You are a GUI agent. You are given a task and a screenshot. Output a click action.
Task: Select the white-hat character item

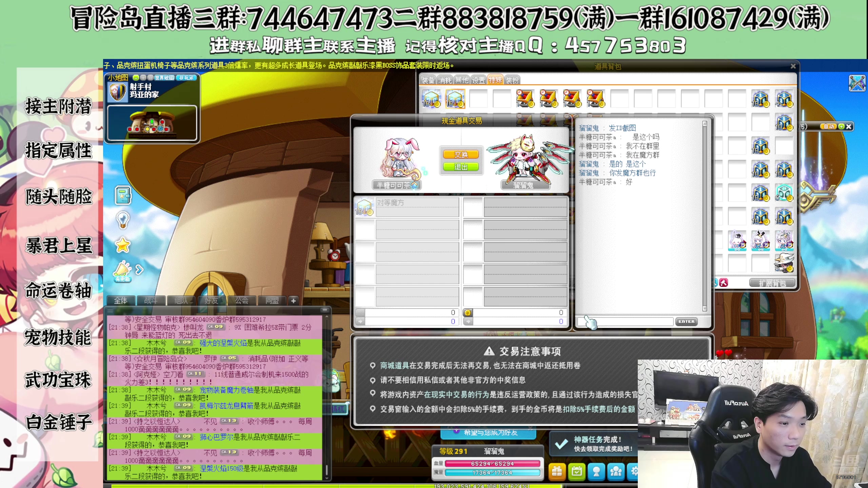click(x=784, y=263)
